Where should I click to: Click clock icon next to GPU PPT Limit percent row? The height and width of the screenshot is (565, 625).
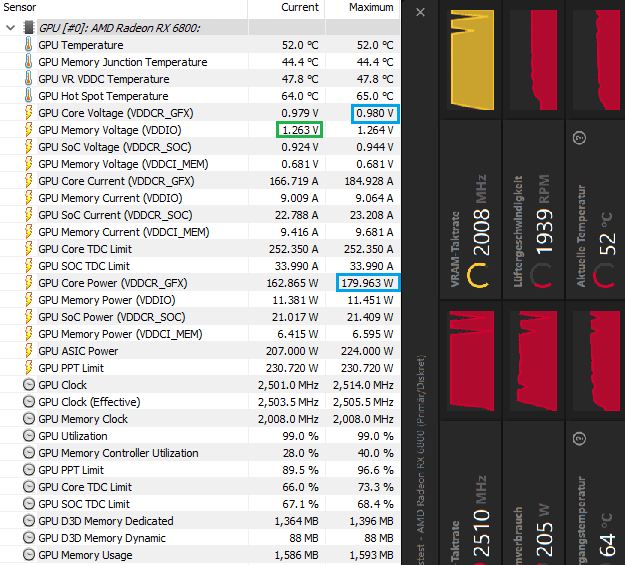point(29,470)
